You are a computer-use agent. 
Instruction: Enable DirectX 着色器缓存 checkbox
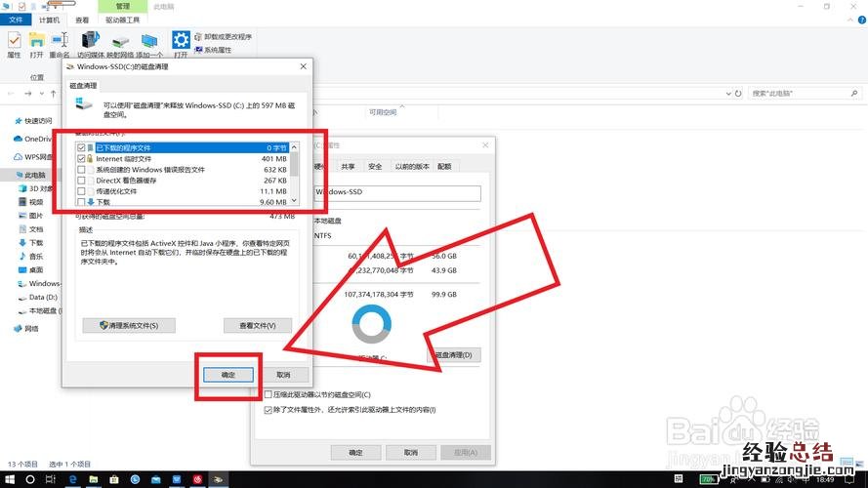pyautogui.click(x=81, y=181)
